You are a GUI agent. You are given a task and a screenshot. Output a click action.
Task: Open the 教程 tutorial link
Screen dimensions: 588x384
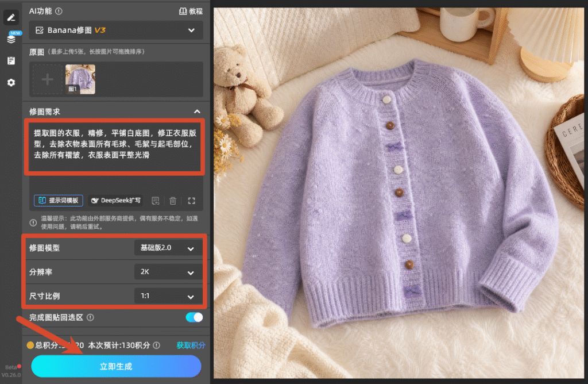(191, 11)
